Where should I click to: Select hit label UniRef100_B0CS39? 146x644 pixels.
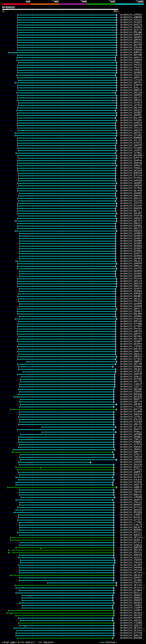click(131, 409)
